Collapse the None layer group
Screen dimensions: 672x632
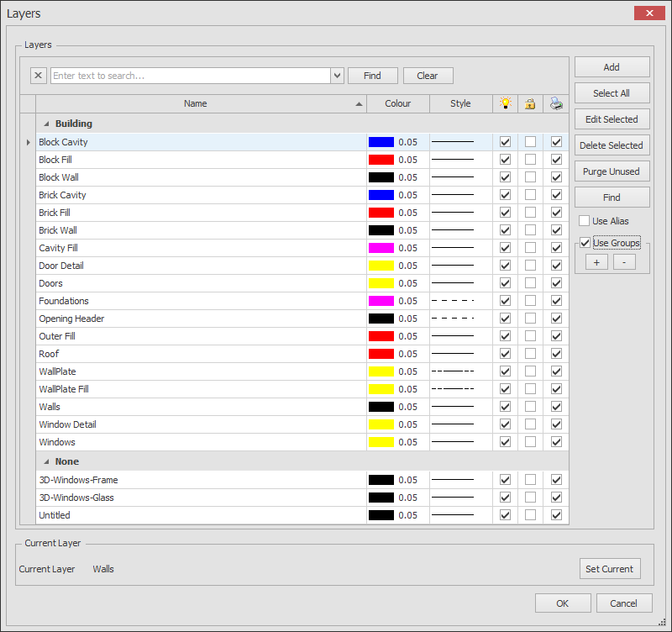pyautogui.click(x=46, y=461)
